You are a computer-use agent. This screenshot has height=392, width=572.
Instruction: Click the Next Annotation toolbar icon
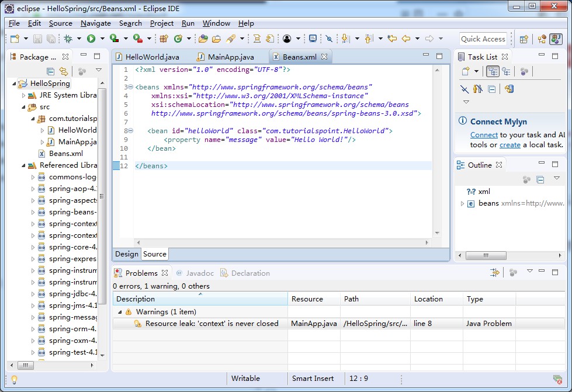345,39
